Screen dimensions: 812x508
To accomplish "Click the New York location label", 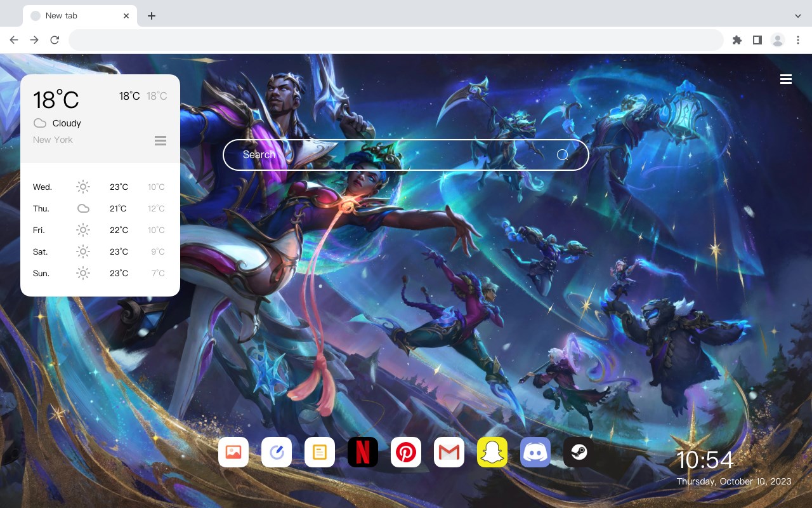I will pyautogui.click(x=53, y=140).
